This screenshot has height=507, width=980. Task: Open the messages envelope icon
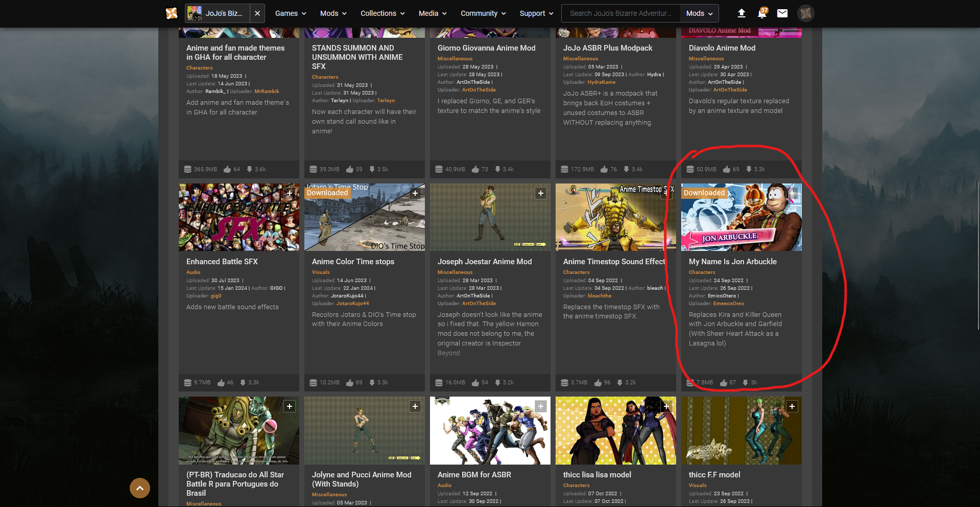click(782, 13)
